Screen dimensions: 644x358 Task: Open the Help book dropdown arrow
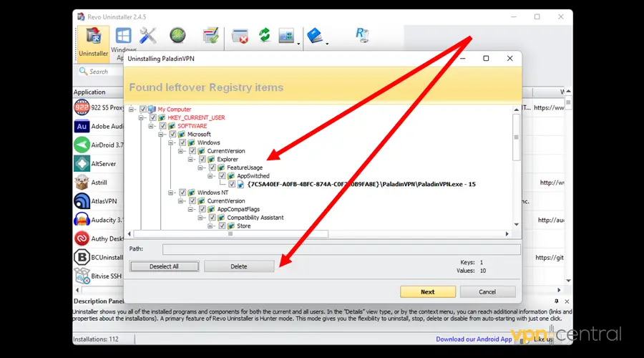[327, 44]
